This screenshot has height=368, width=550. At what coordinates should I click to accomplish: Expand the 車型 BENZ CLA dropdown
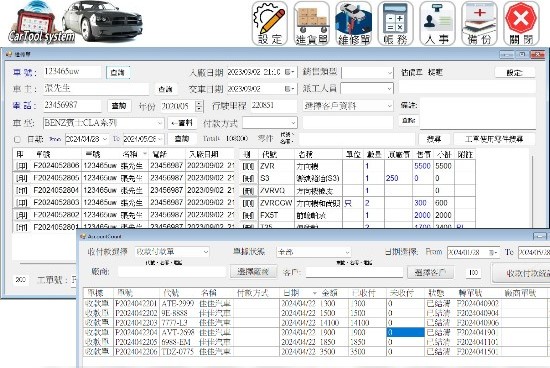(x=159, y=123)
